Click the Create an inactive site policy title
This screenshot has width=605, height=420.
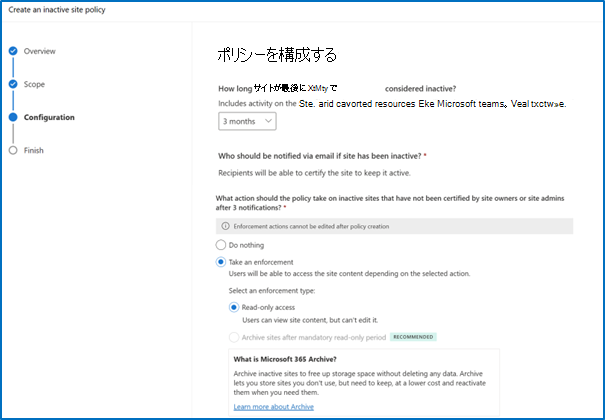(57, 10)
